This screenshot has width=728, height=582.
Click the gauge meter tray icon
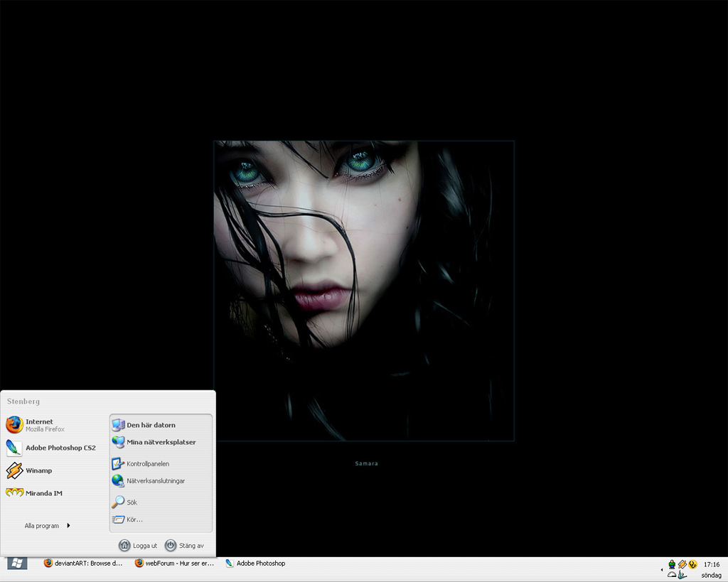(x=672, y=575)
